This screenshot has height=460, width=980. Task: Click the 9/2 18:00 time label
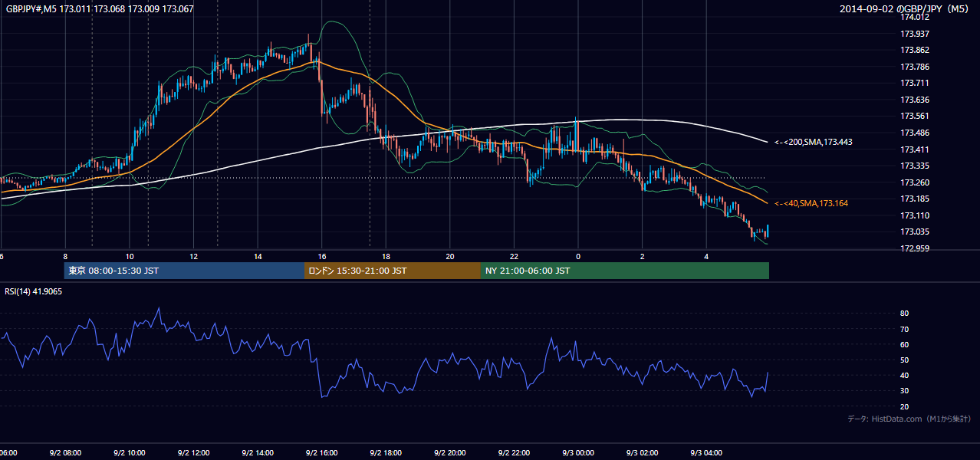click(386, 452)
